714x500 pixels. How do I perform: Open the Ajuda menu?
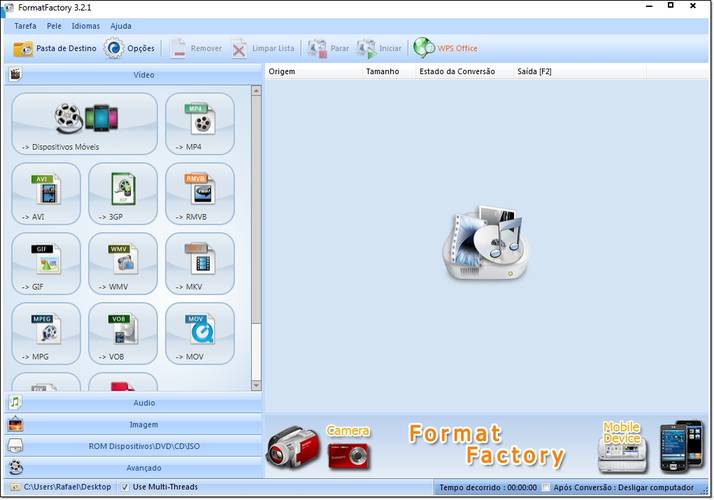[121, 26]
